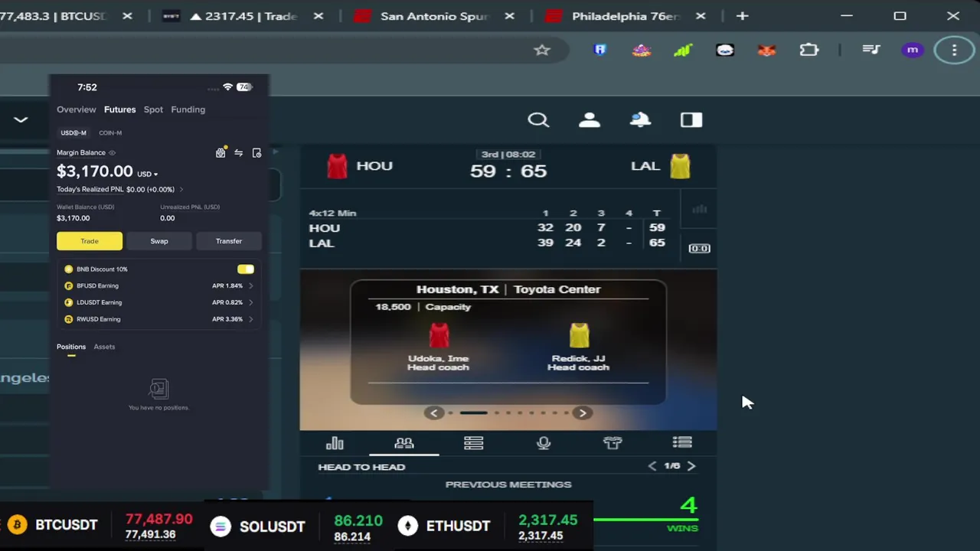Bookmark this page with the star icon
Viewport: 980px width, 551px height.
[x=542, y=50]
